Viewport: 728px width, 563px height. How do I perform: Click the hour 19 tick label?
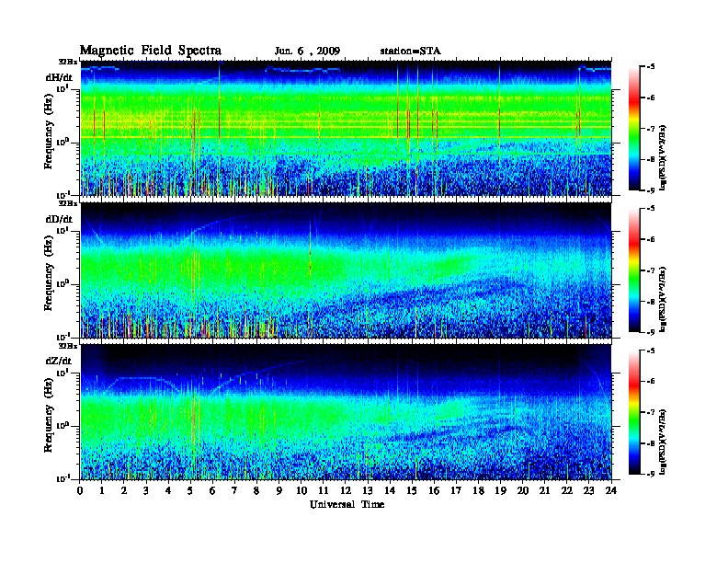click(x=500, y=490)
